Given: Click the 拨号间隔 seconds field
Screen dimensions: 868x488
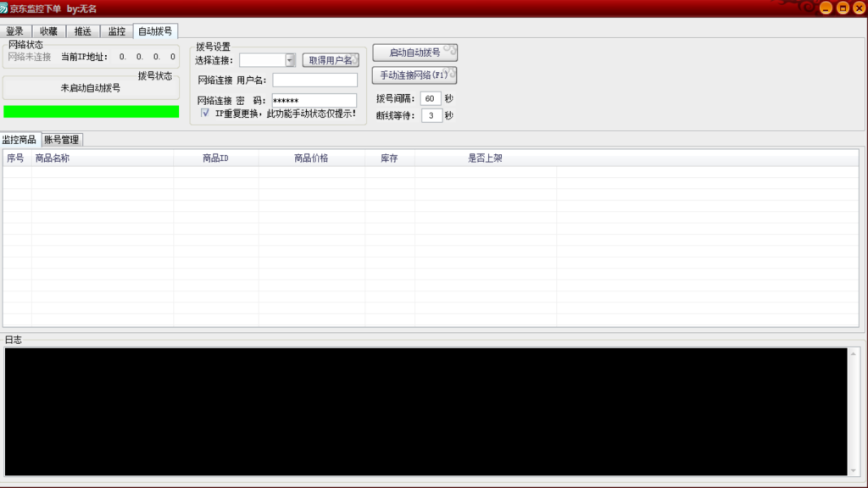Looking at the screenshot, I should (x=431, y=98).
